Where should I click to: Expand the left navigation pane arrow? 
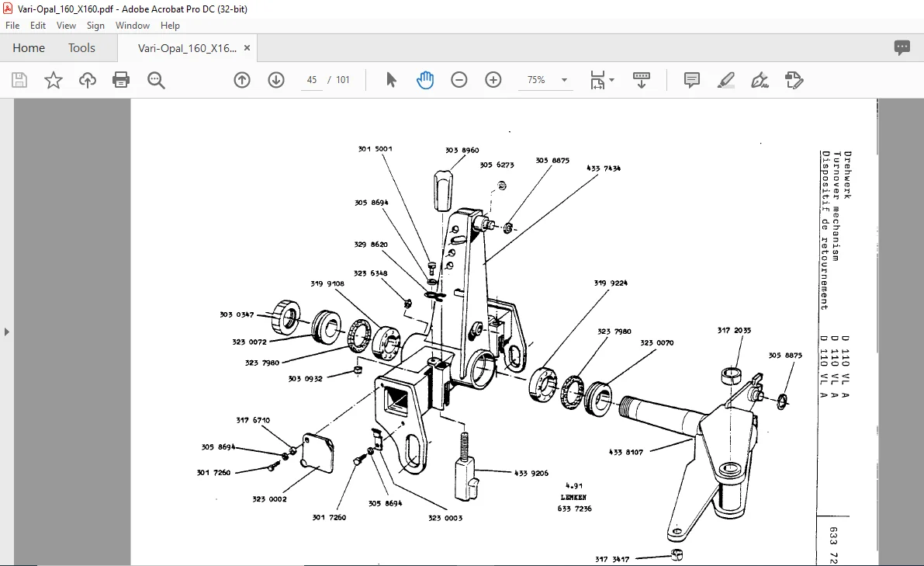tap(6, 332)
